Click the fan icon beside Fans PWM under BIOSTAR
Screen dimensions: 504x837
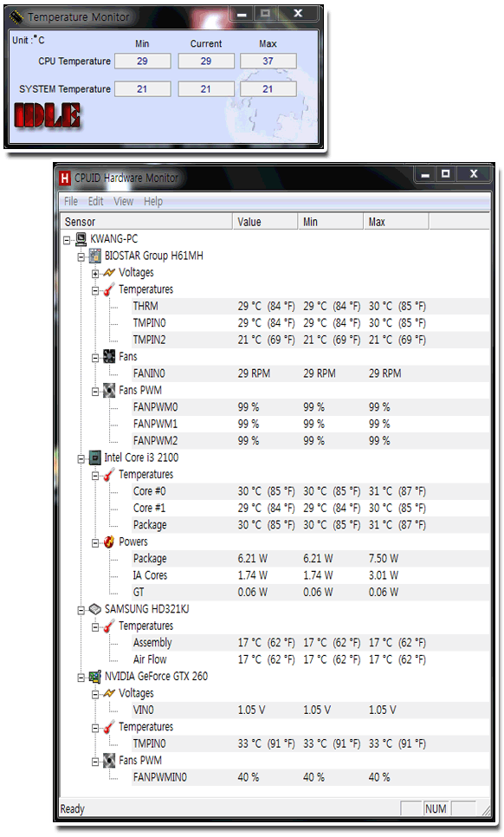click(109, 390)
